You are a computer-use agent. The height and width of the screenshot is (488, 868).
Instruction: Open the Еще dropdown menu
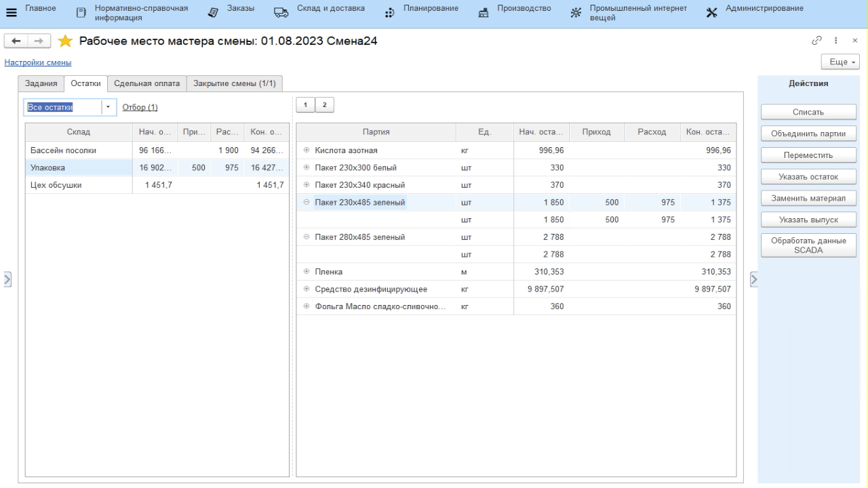tap(840, 62)
